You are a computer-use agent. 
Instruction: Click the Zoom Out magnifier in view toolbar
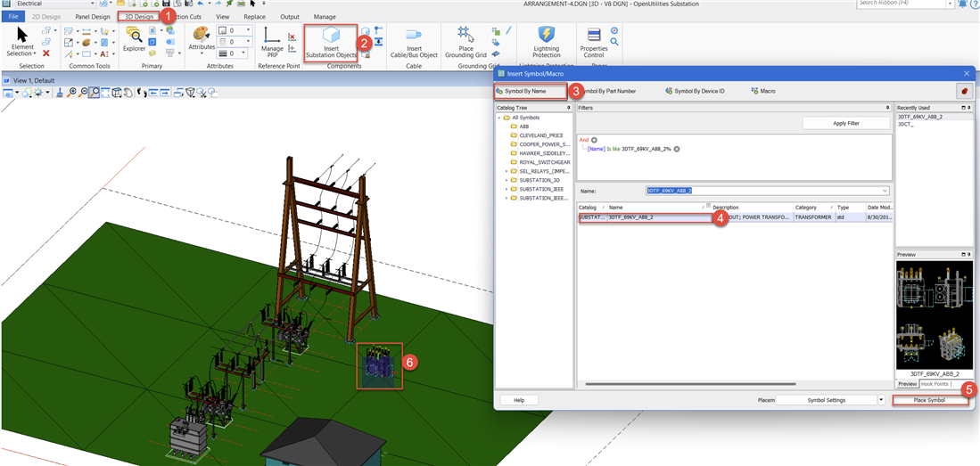point(83,93)
